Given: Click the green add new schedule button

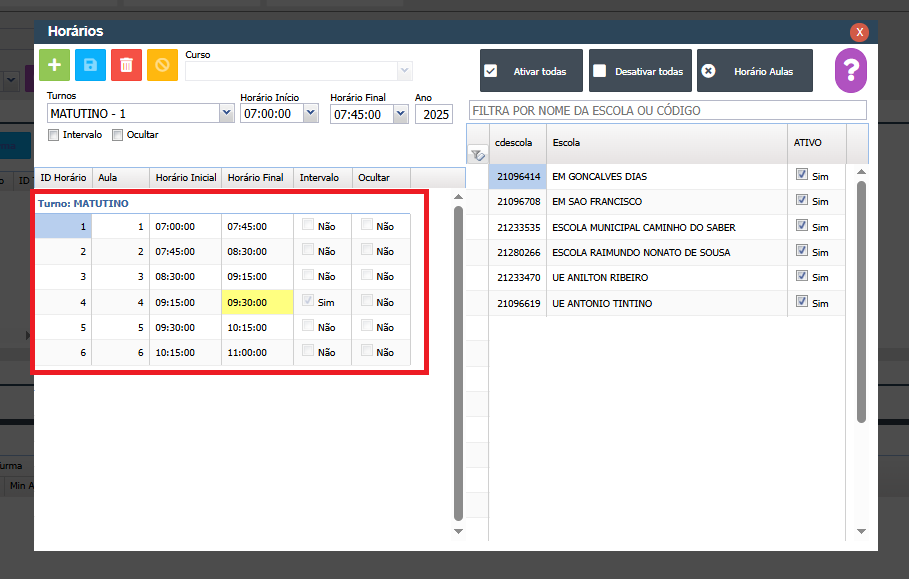Looking at the screenshot, I should [x=54, y=65].
